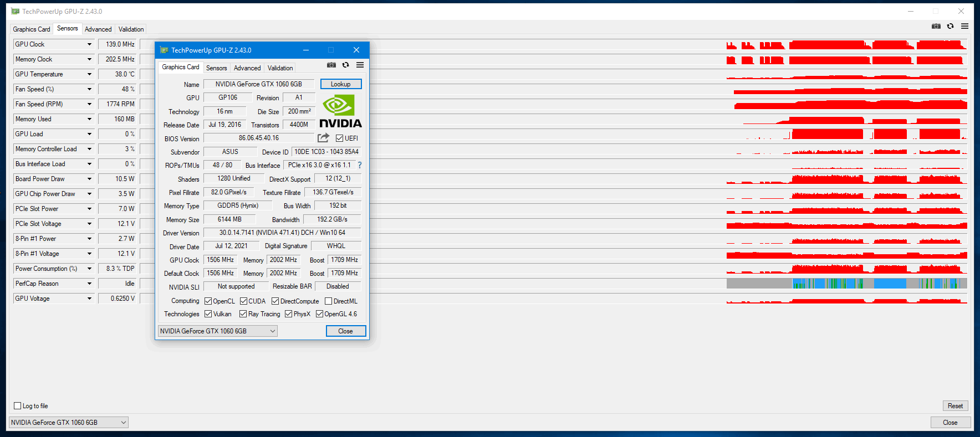Screen dimensions: 980x437
Task: Click Memory Size value 6144 MB
Action: pyautogui.click(x=229, y=219)
